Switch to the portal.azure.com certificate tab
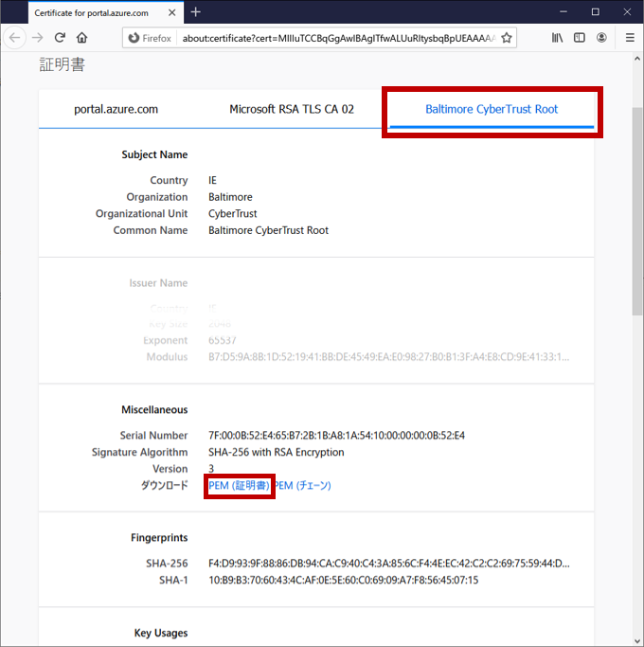 point(116,109)
